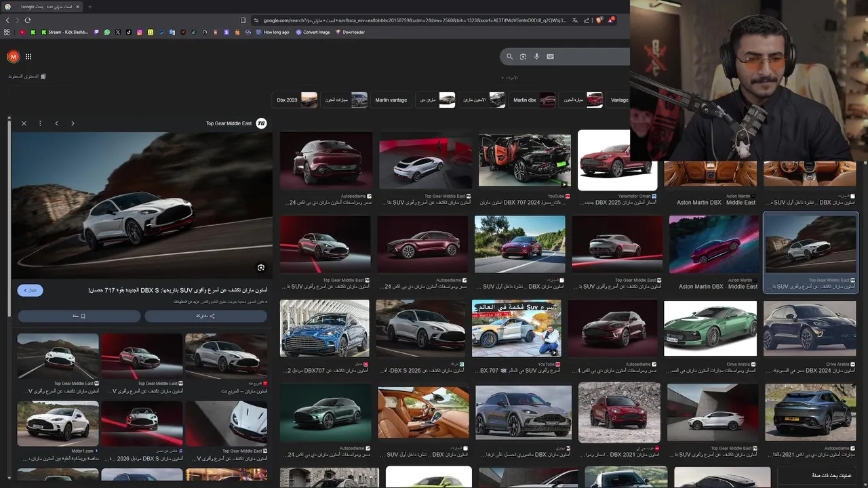This screenshot has width=868, height=488.
Task: Go to previous image in preview panel
Action: click(x=56, y=123)
